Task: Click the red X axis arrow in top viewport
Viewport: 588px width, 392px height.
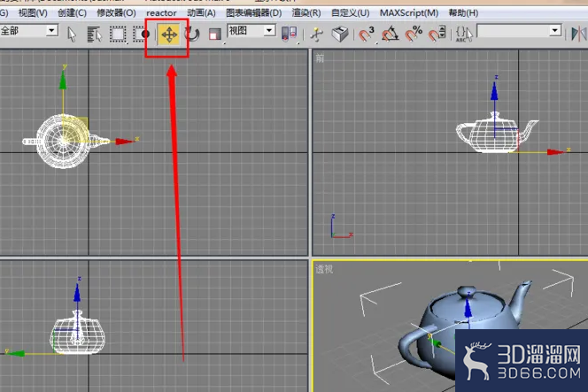Action: (125, 142)
